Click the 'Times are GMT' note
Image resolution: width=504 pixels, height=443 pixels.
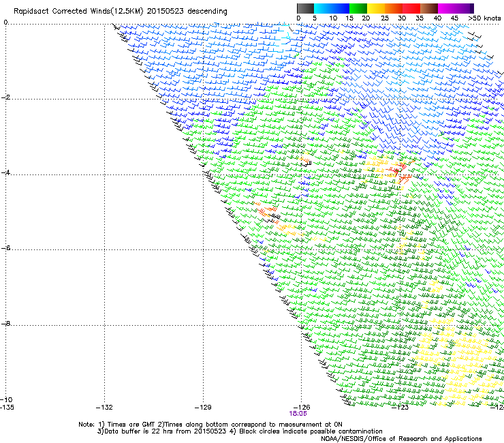131,425
